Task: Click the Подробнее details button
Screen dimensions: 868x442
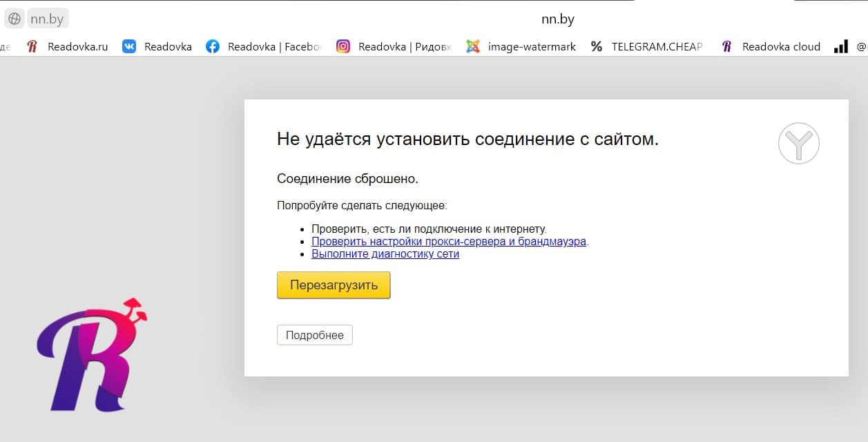Action: pos(315,335)
